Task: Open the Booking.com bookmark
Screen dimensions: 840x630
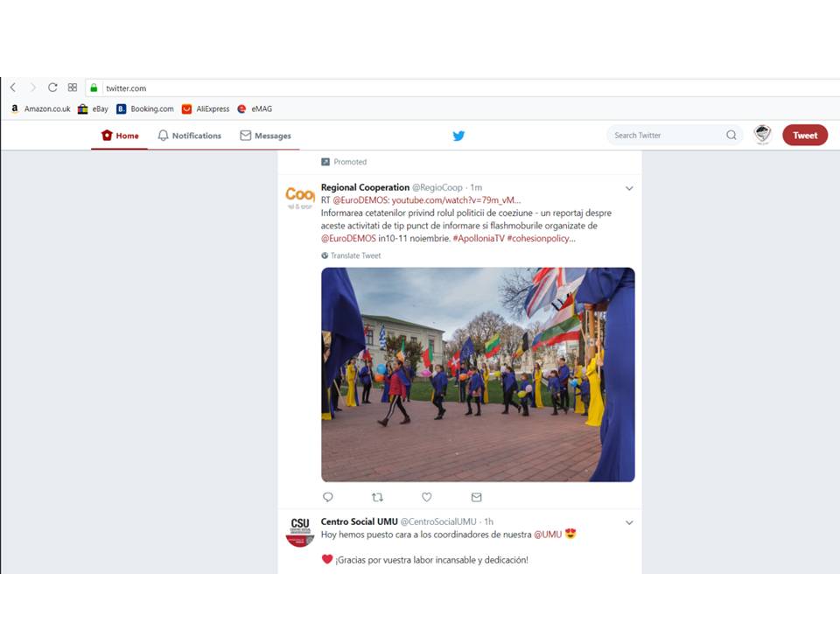Action: click(145, 108)
